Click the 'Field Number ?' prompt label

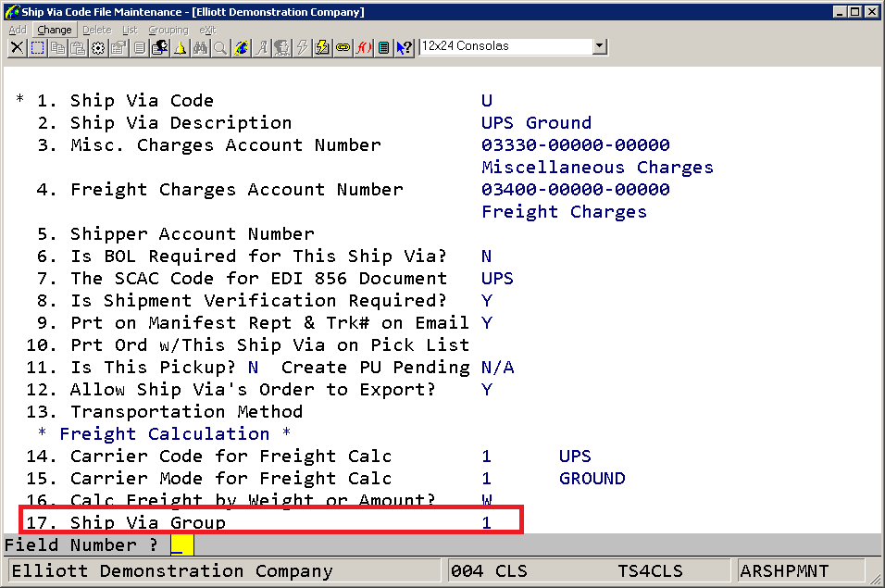[81, 545]
